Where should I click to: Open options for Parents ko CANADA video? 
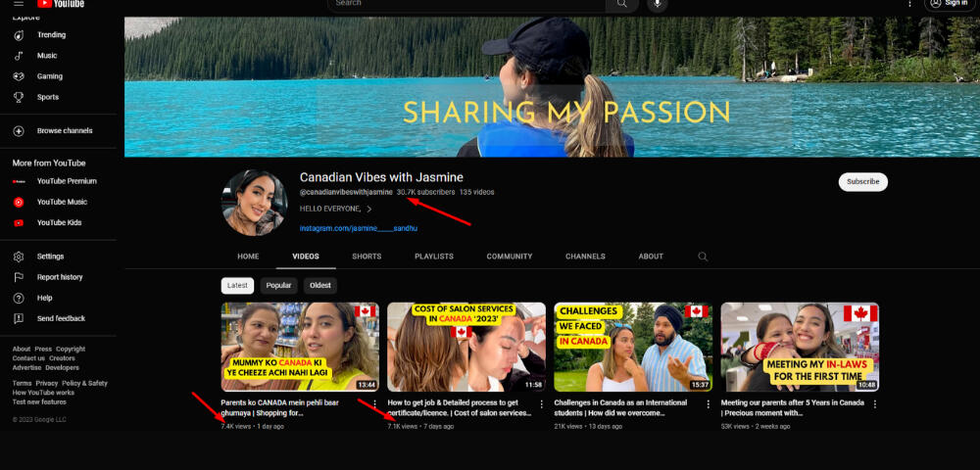pos(375,403)
